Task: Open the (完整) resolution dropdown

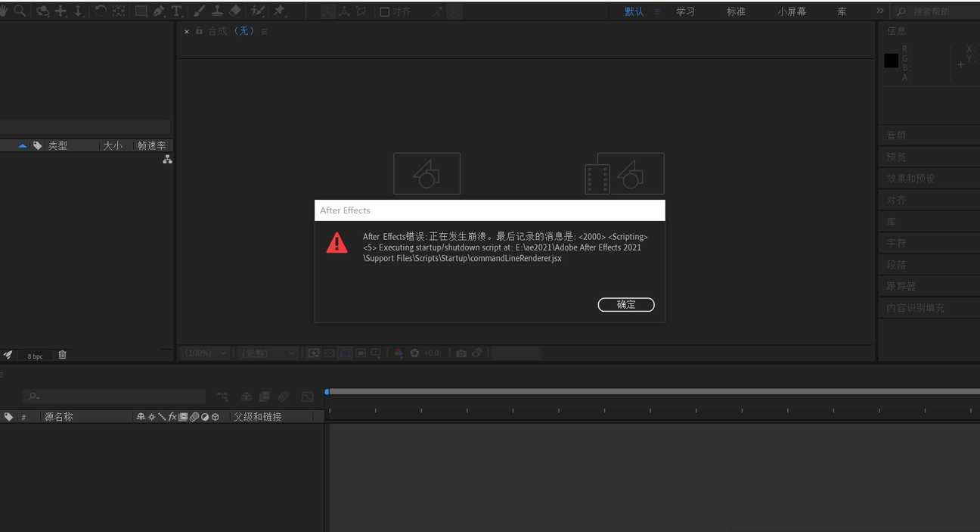Action: point(267,353)
